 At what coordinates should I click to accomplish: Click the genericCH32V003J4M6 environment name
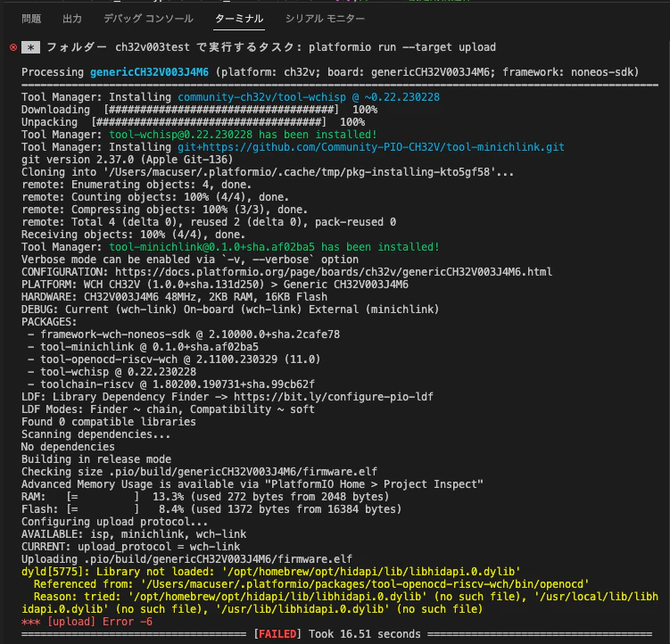pos(149,72)
